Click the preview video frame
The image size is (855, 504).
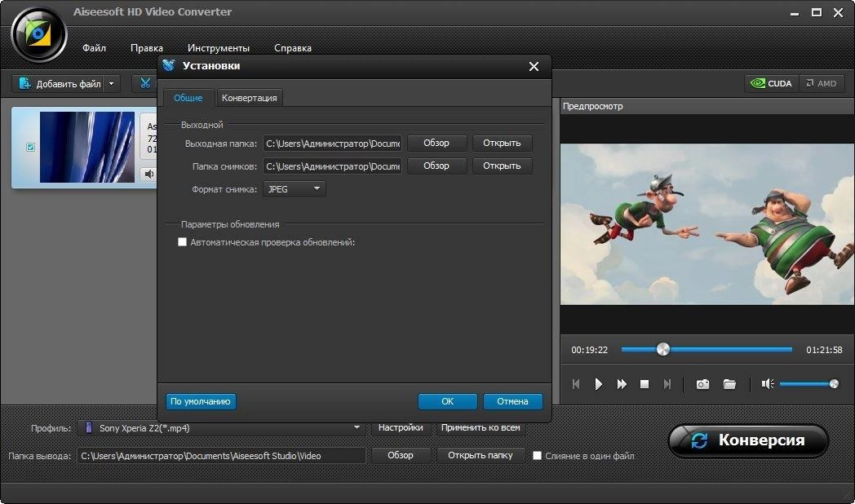tap(707, 224)
